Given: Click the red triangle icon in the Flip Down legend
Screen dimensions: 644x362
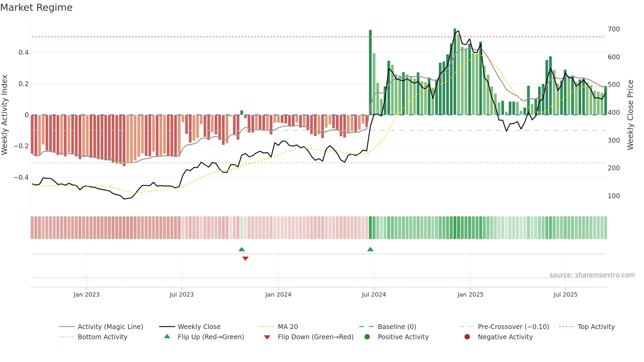Looking at the screenshot, I should tap(267, 337).
